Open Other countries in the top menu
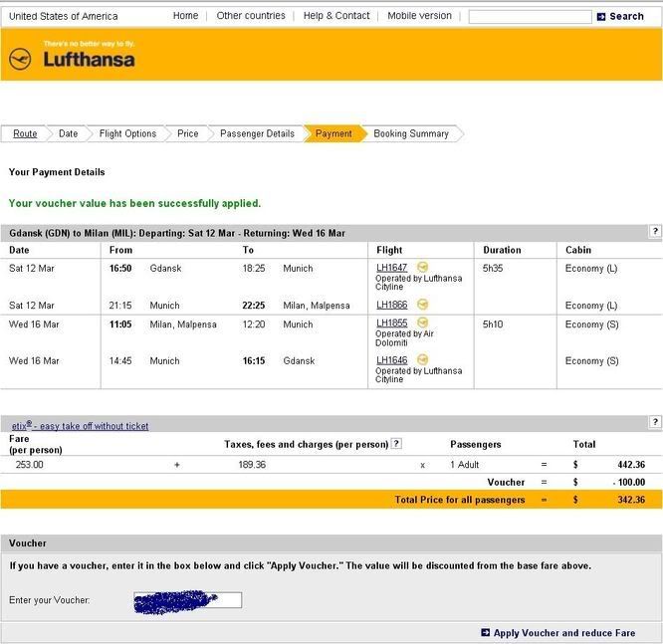The width and height of the screenshot is (663, 644). point(251,16)
